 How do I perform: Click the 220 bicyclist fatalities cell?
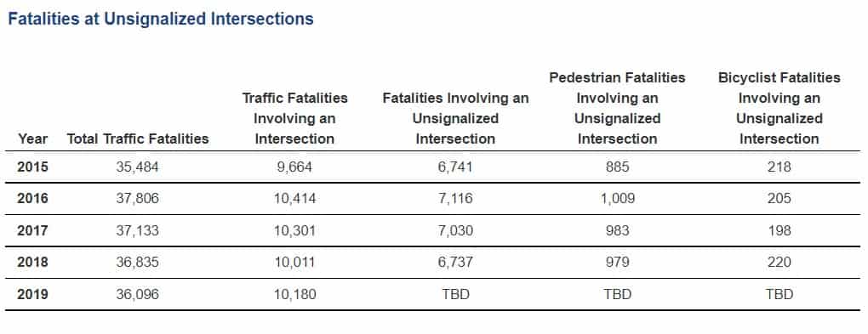click(779, 262)
